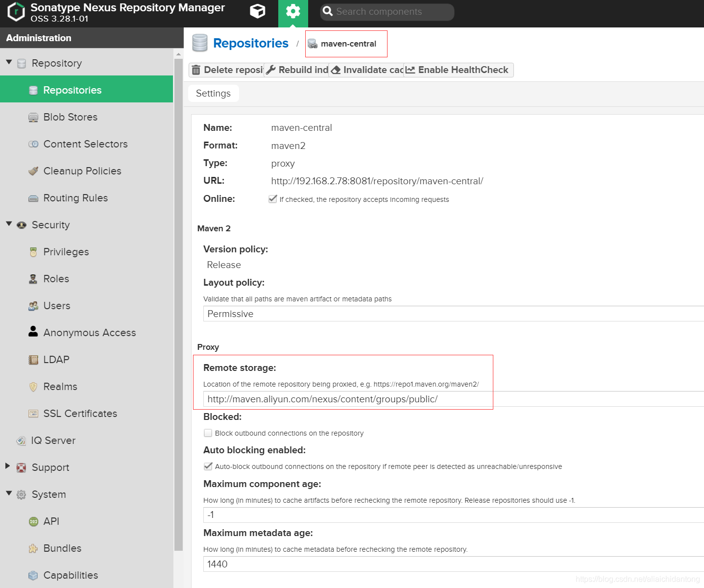The height and width of the screenshot is (588, 704).
Task: Click Rebuild index button
Action: 297,70
